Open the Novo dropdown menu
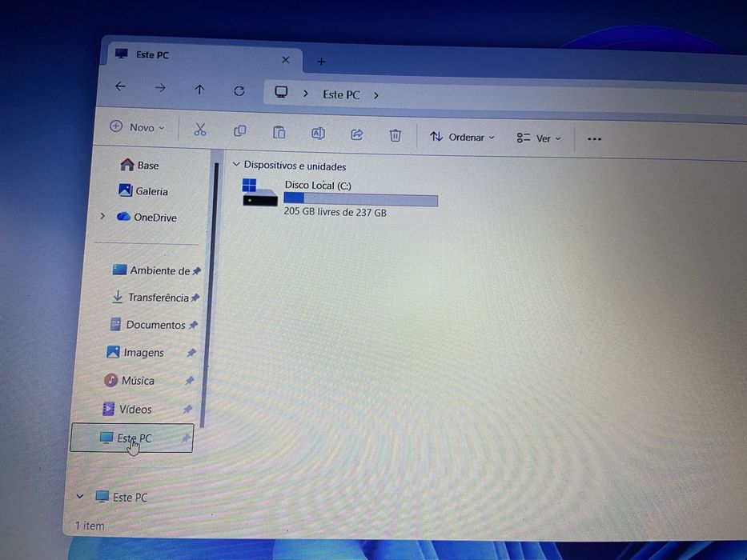 click(137, 127)
